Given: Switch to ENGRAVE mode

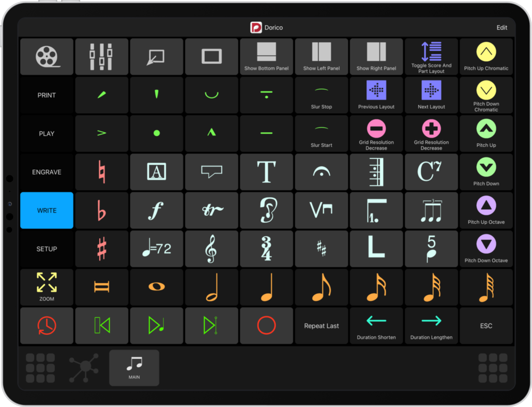Looking at the screenshot, I should point(47,172).
